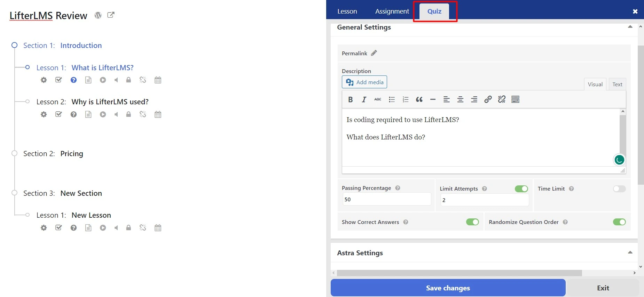Turn off Randomize Question Order toggle
Viewport: 644px width, 297px height.
(619, 222)
